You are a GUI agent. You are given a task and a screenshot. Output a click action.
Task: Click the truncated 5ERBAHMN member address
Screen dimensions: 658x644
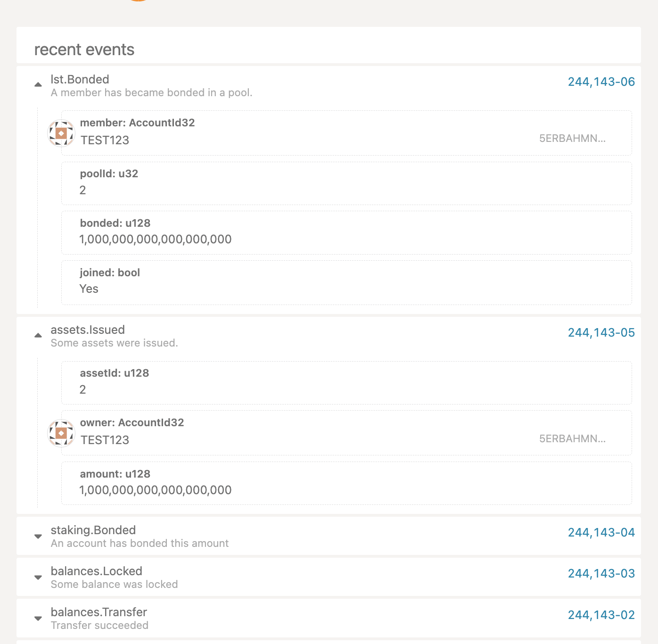coord(573,139)
